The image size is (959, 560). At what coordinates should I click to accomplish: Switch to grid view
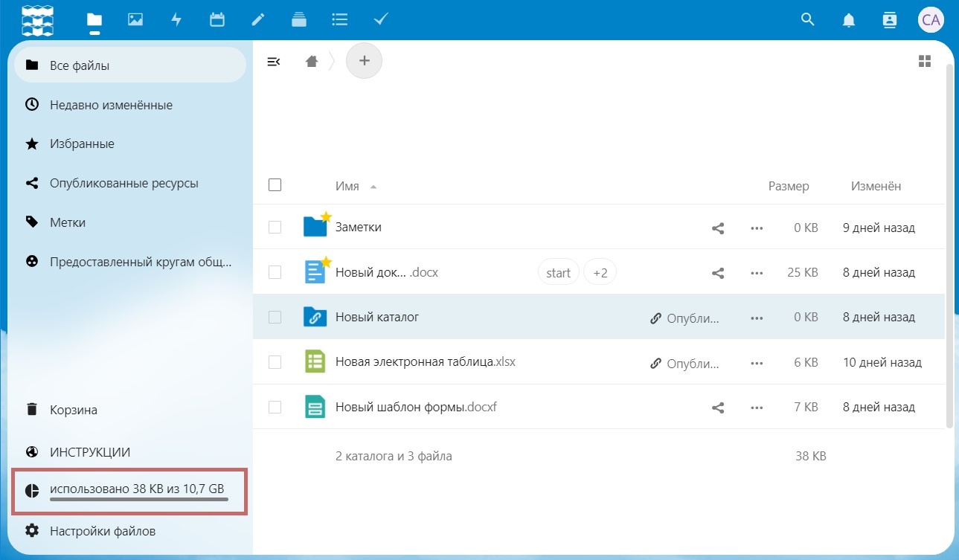coord(925,61)
